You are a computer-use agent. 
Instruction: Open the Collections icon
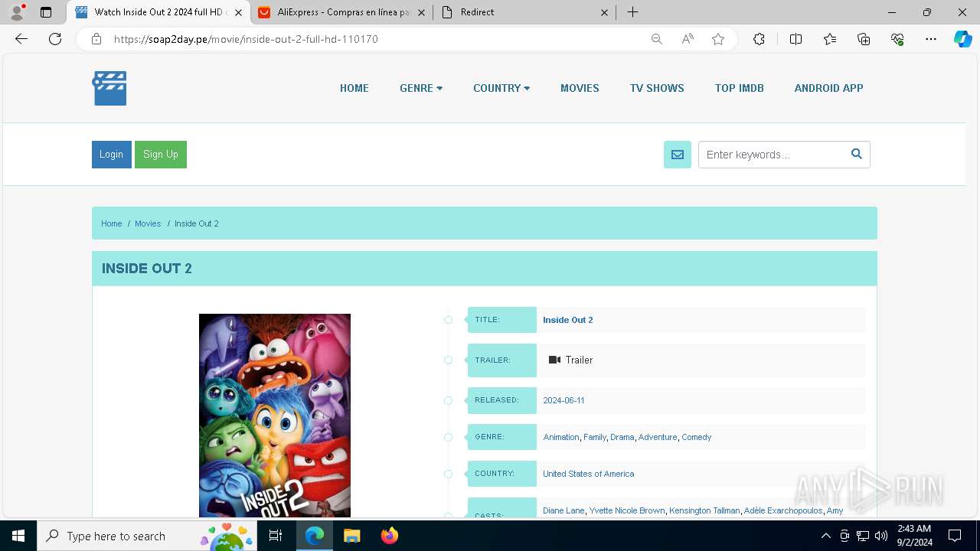click(x=864, y=39)
